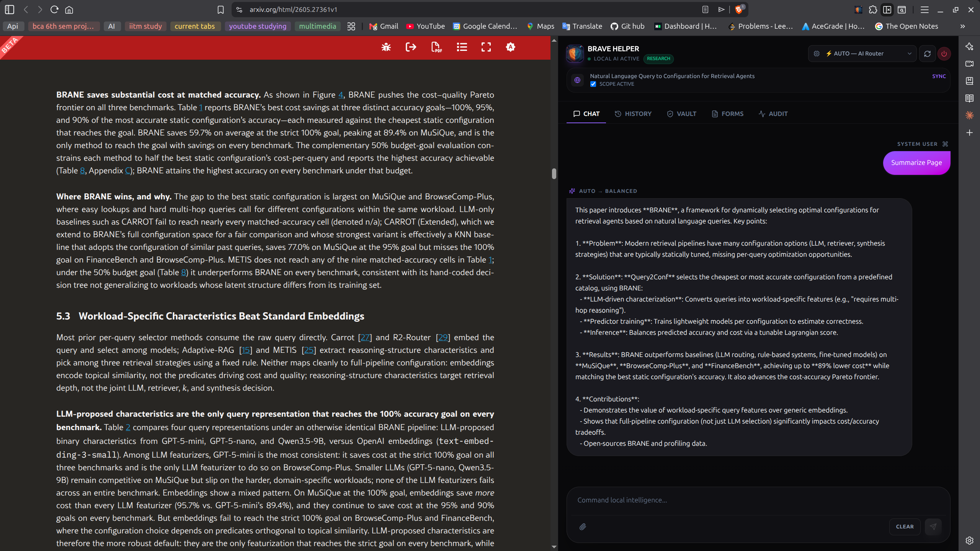
Task: Open the 'Api' bookmark folder
Action: tap(13, 26)
